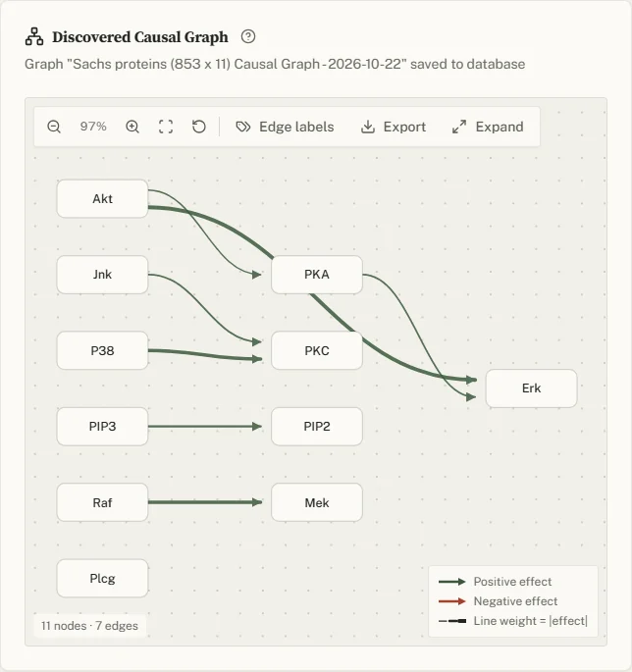Click the zoom in magnifier icon
The width and height of the screenshot is (632, 672).
pos(132,127)
